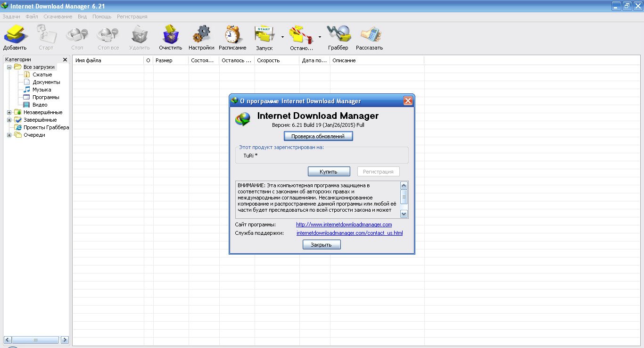Select Все загрузки folder
Screen dimensions: 644x348
[x=39, y=67]
